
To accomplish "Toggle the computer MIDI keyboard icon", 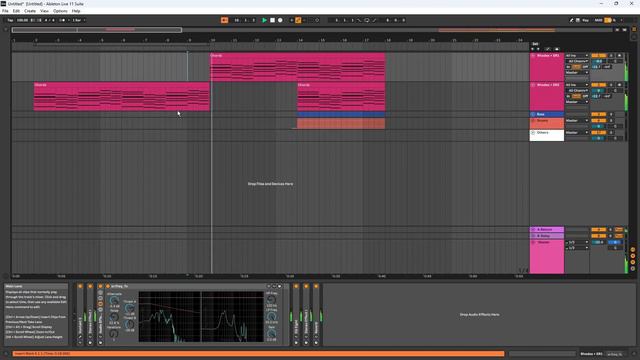I will pyautogui.click(x=578, y=20).
